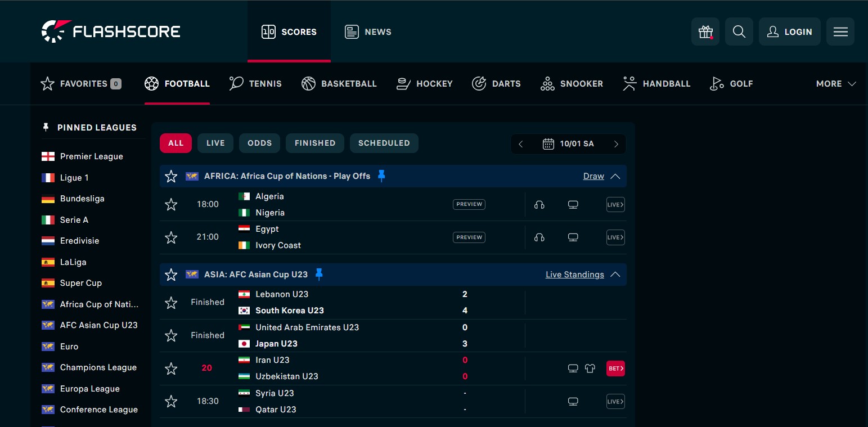Click the gift/promotions icon in the header
The width and height of the screenshot is (868, 427).
coord(705,32)
